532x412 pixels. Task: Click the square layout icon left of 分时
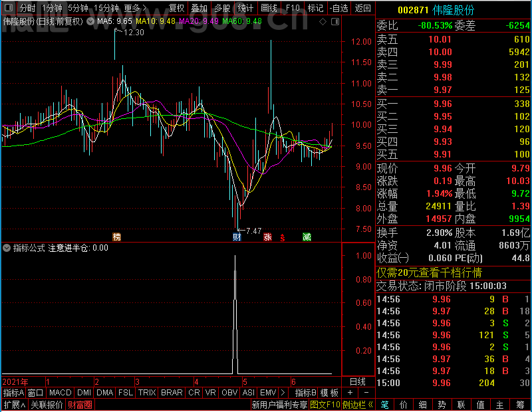pos(9,7)
